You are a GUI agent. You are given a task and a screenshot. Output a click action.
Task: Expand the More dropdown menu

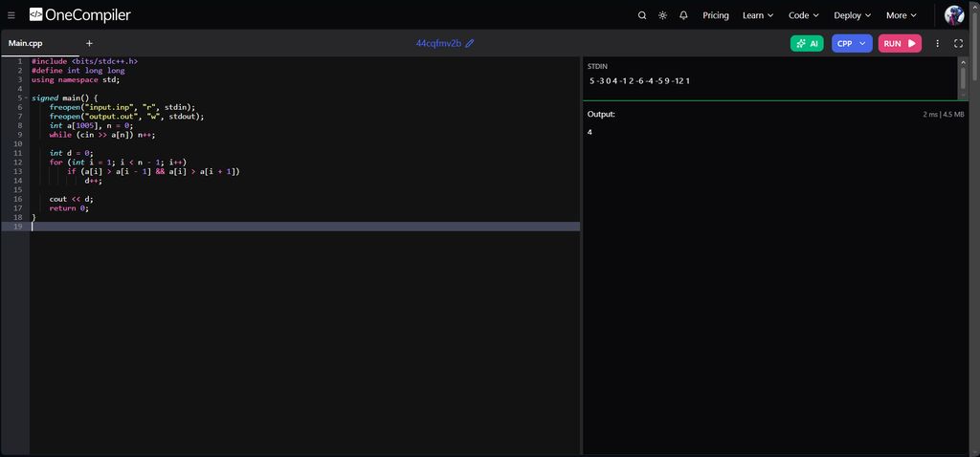coord(902,15)
